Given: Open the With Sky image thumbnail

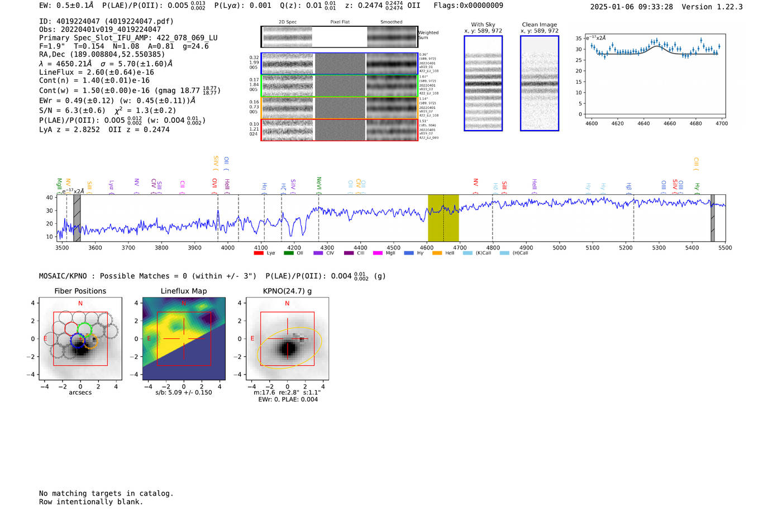Looking at the screenshot, I should (483, 84).
